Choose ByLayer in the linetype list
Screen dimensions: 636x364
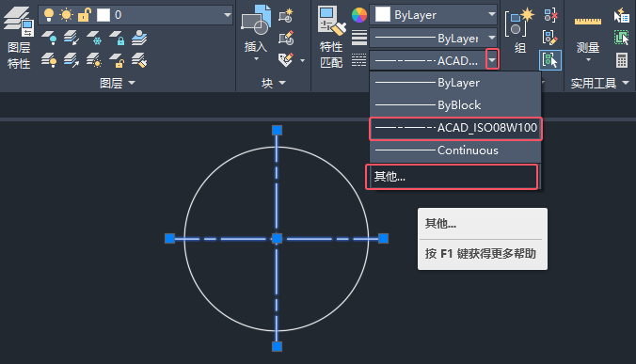click(455, 83)
